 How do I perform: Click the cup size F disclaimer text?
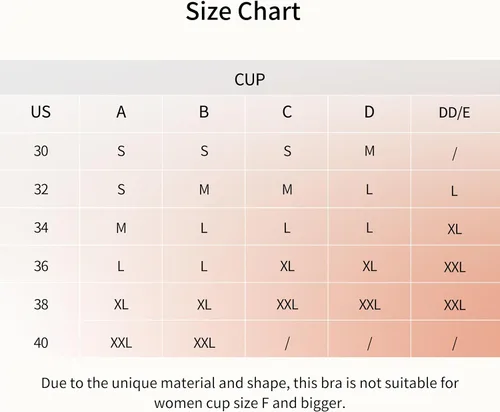250,393
